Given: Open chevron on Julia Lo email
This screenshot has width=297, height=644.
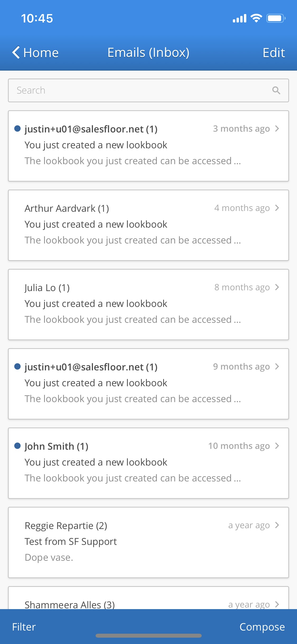Looking at the screenshot, I should pos(277,287).
